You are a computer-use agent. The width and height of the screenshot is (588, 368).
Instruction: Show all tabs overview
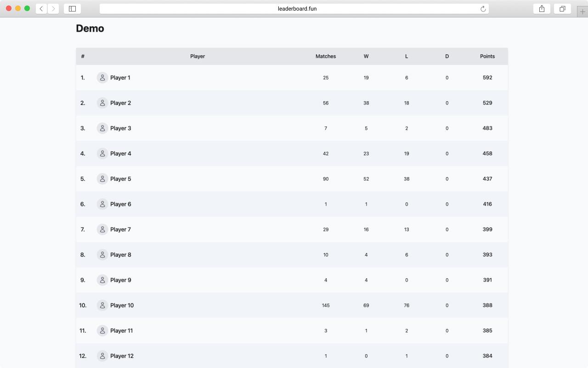[x=562, y=8]
